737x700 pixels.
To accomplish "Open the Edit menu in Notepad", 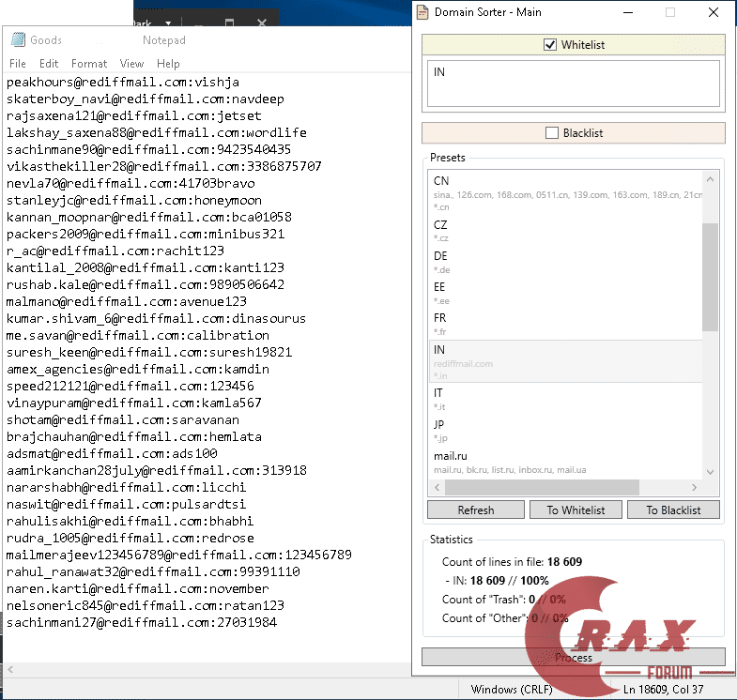I will [x=49, y=64].
